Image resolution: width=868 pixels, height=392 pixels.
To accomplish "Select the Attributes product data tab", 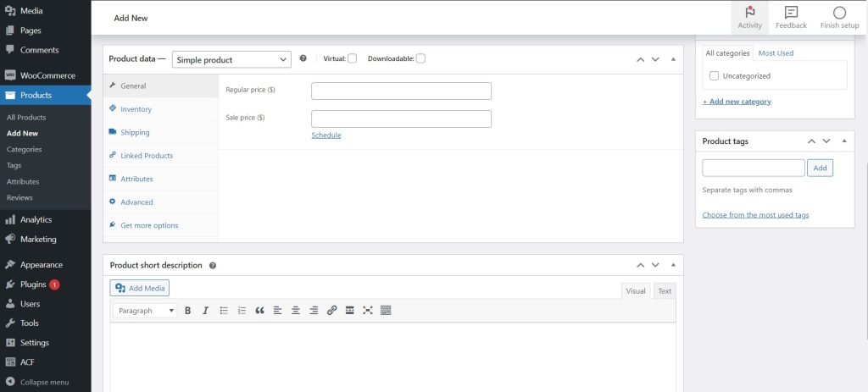I will click(161, 179).
